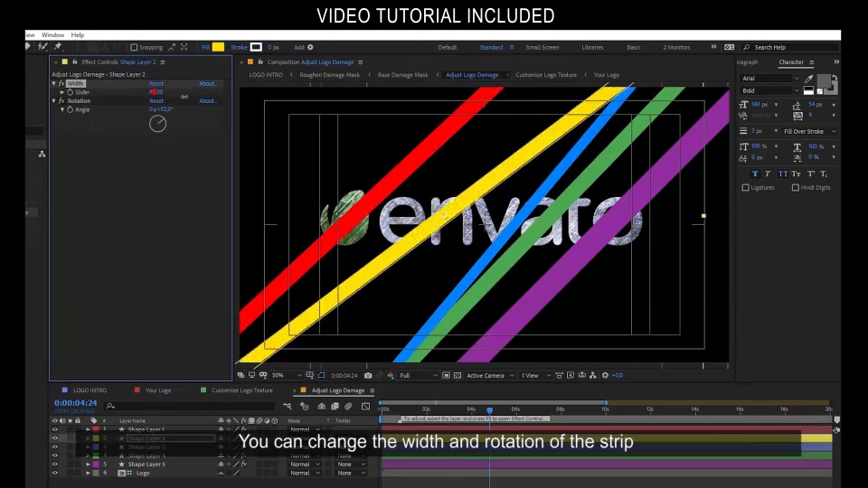Viewport: 868px width, 488px height.
Task: Open the 1 View layout dropdown
Action: point(535,375)
